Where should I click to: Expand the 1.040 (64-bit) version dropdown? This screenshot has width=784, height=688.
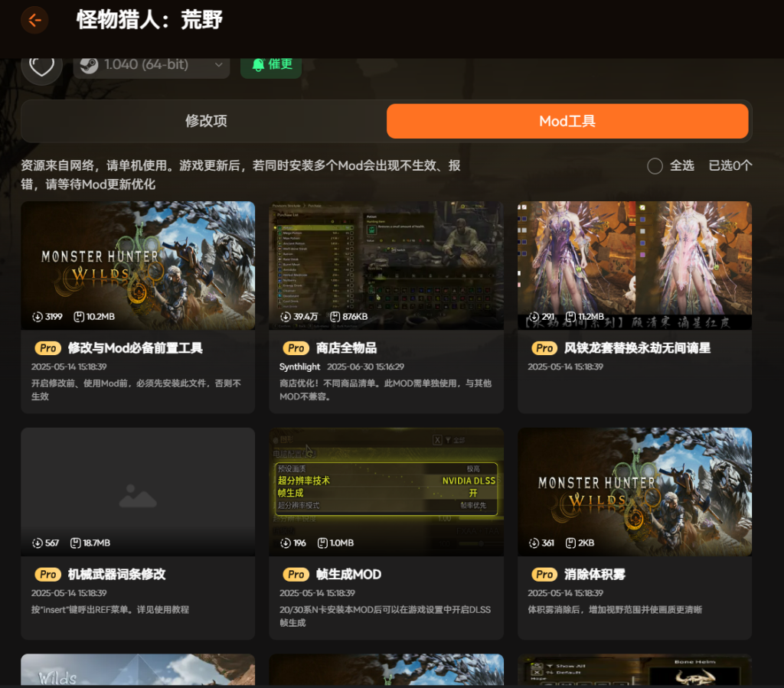219,65
